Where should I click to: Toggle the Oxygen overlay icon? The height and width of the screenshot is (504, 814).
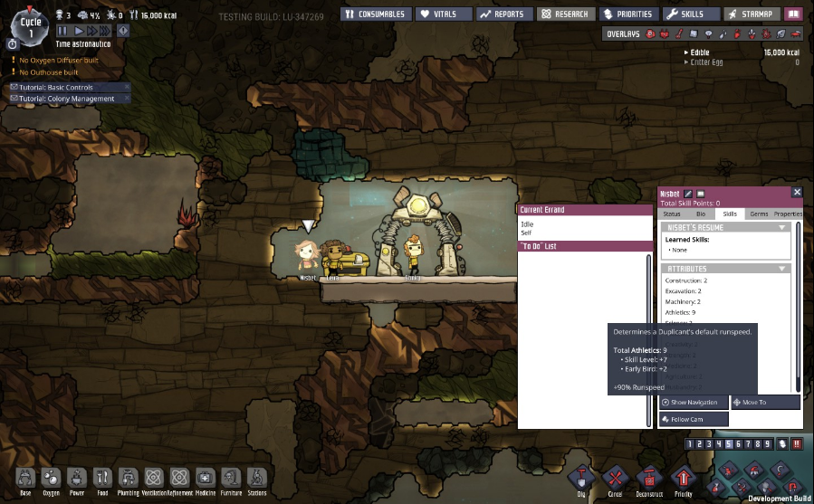click(650, 34)
